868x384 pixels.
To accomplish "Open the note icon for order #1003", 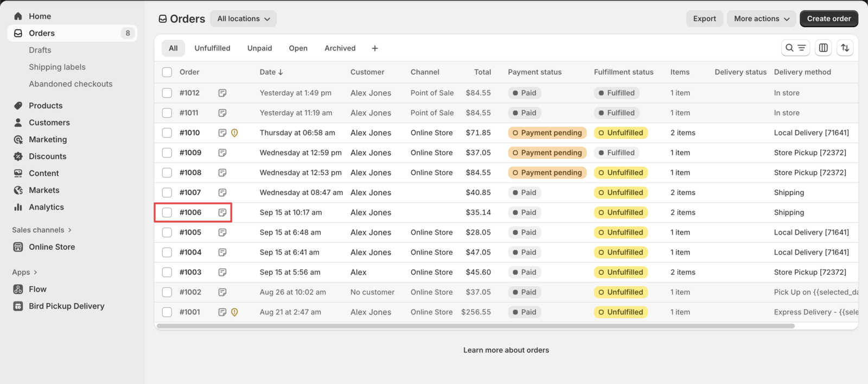I will (222, 272).
